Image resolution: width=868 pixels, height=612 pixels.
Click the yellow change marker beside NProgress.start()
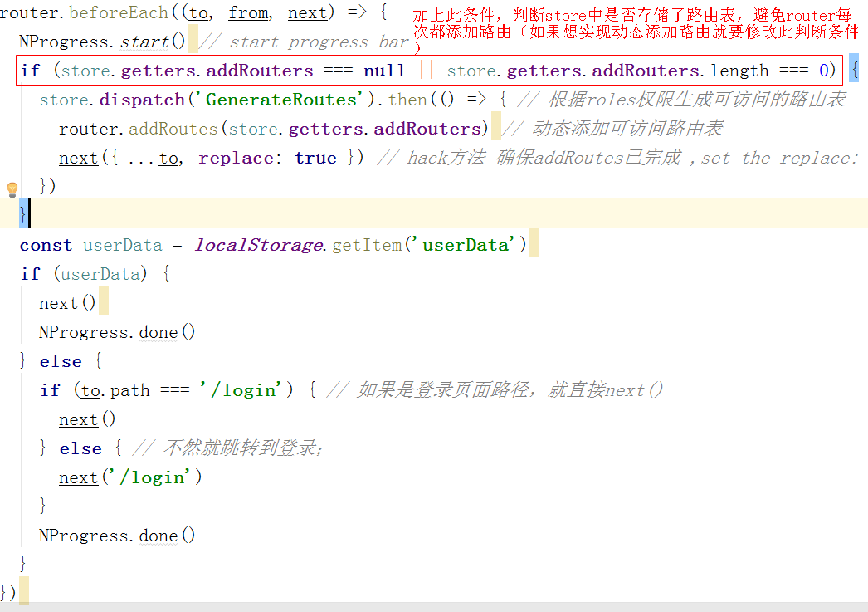[x=193, y=41]
